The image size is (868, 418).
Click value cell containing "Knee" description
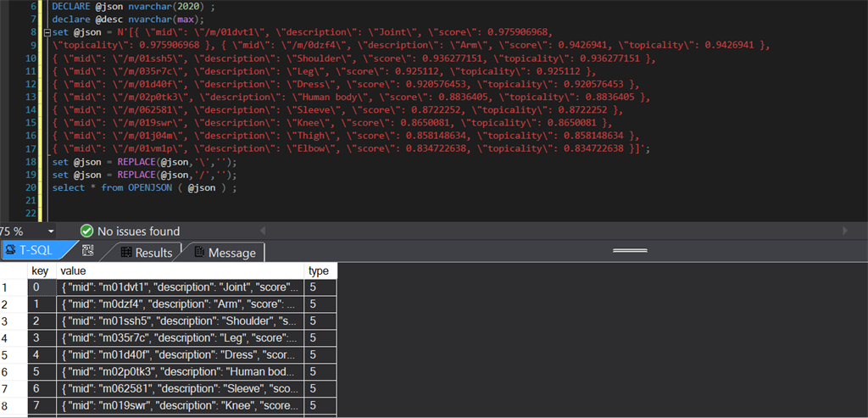[181, 405]
